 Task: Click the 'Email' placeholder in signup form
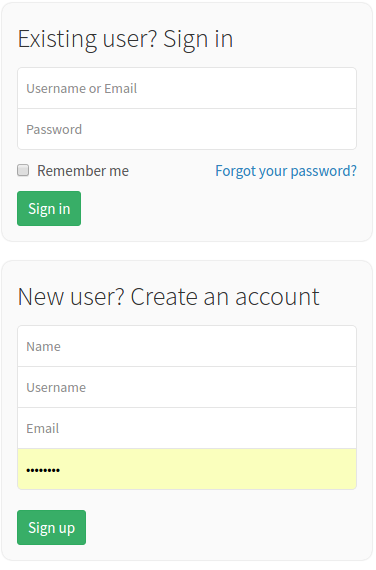point(43,429)
